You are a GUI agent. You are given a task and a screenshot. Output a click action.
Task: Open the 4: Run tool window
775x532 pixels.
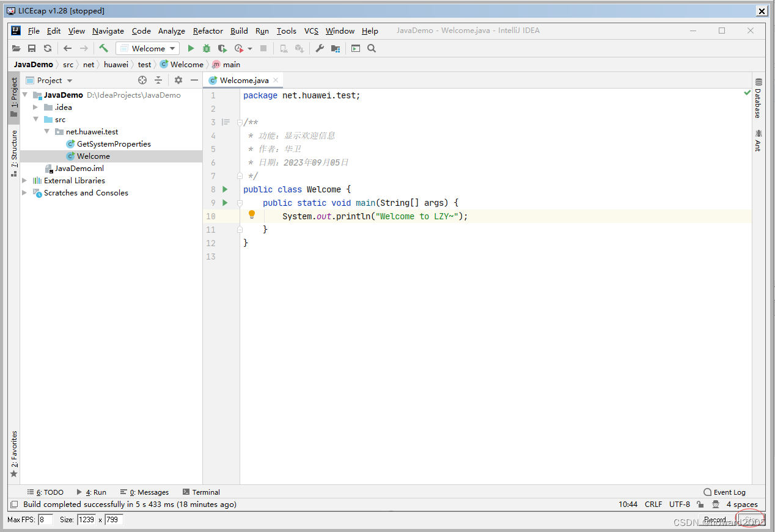point(92,492)
